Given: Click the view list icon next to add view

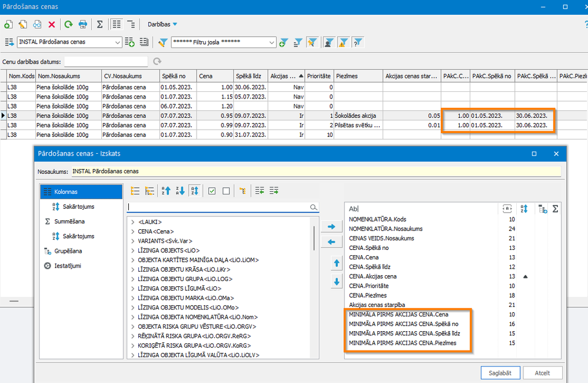Looking at the screenshot, I should click(x=144, y=42).
